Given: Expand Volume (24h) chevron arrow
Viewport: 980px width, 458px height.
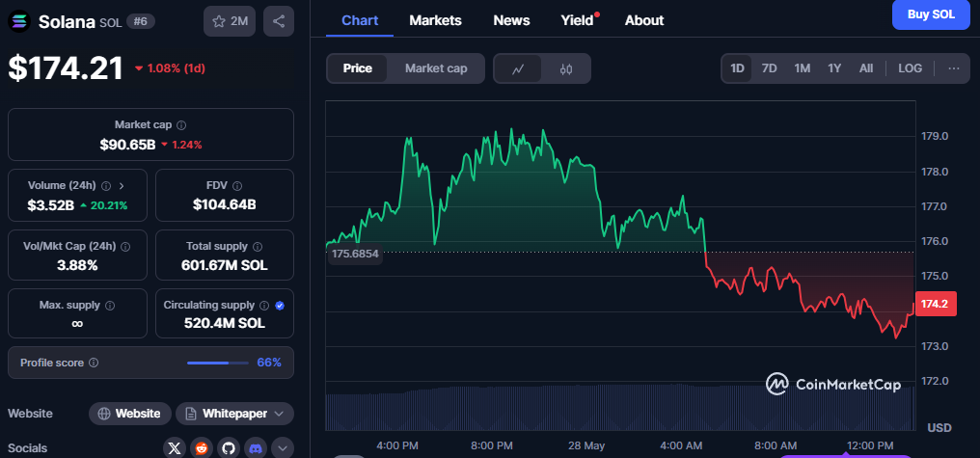Looking at the screenshot, I should point(122,185).
